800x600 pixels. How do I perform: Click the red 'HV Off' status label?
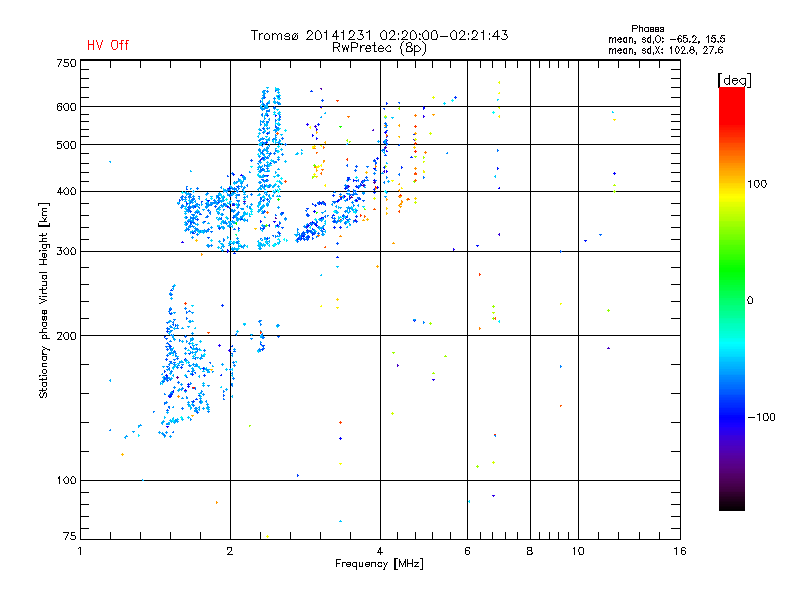tap(108, 45)
